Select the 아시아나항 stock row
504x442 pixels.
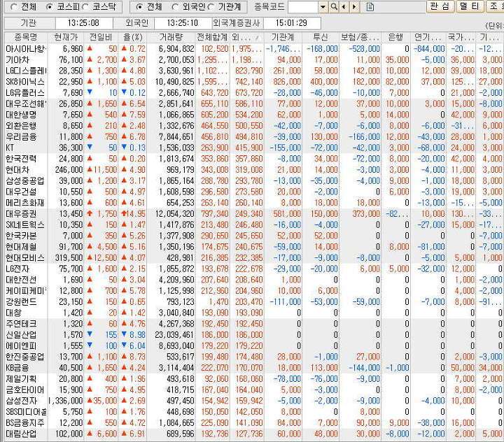pyautogui.click(x=254, y=49)
